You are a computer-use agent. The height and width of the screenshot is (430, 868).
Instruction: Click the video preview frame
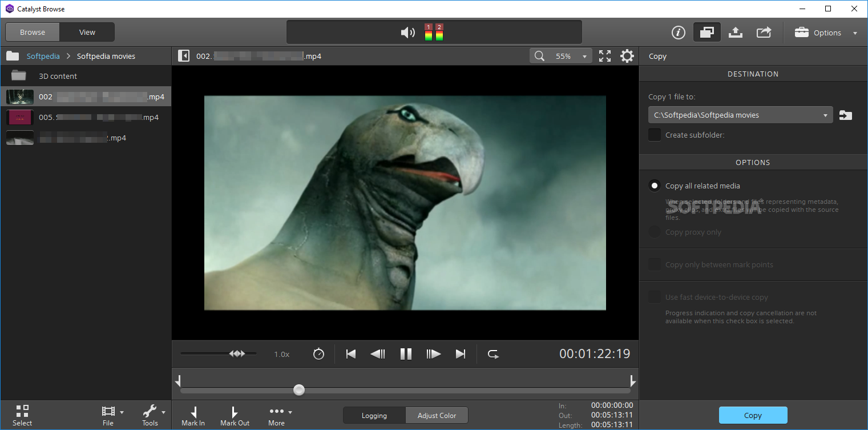405,203
